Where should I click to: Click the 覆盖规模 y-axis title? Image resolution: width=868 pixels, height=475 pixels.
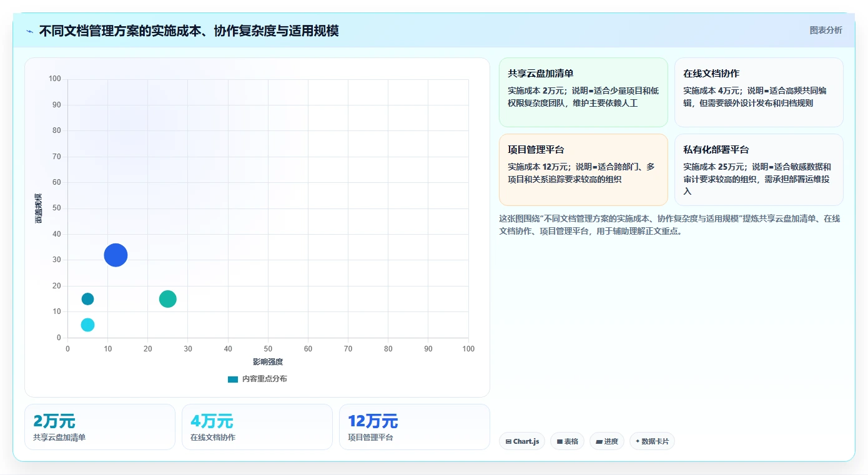39,208
